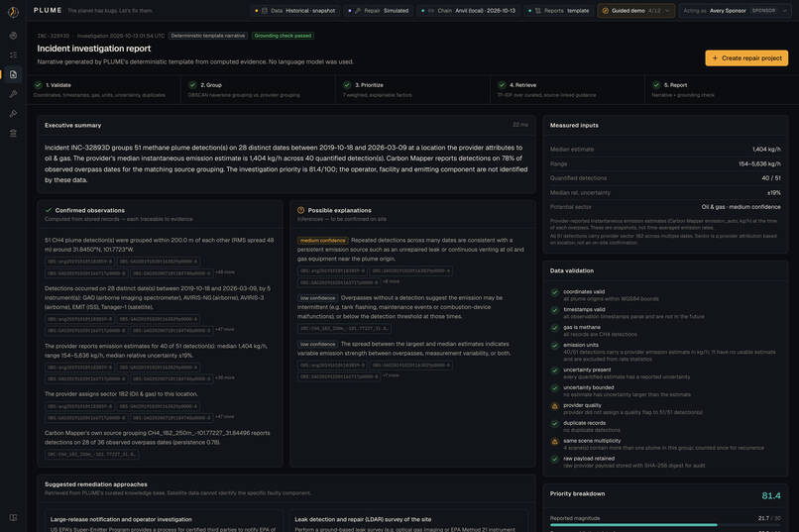
Task: Click the Possible explanations question icon
Action: pos(300,210)
